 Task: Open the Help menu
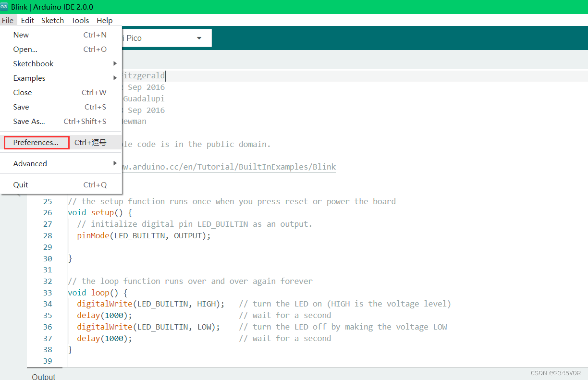[x=104, y=20]
